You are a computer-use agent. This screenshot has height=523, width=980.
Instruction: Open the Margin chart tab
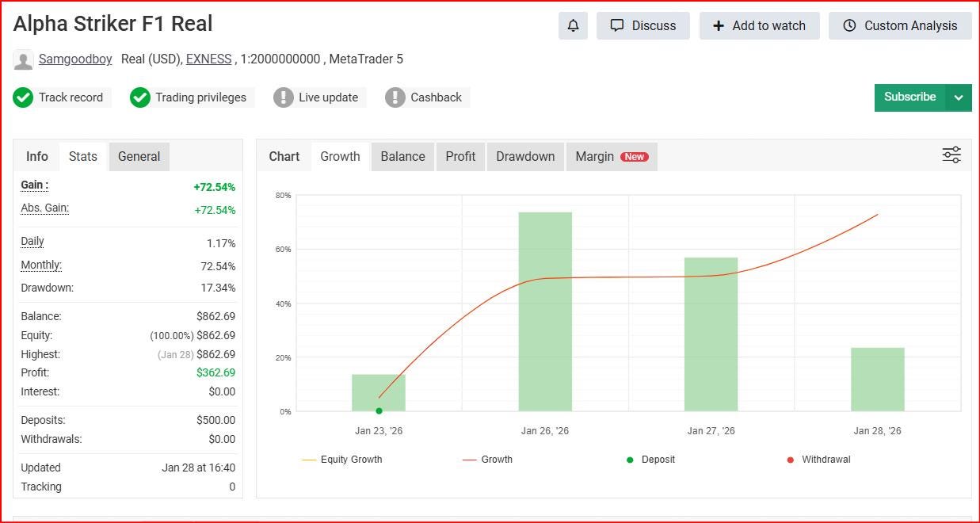pyautogui.click(x=612, y=156)
